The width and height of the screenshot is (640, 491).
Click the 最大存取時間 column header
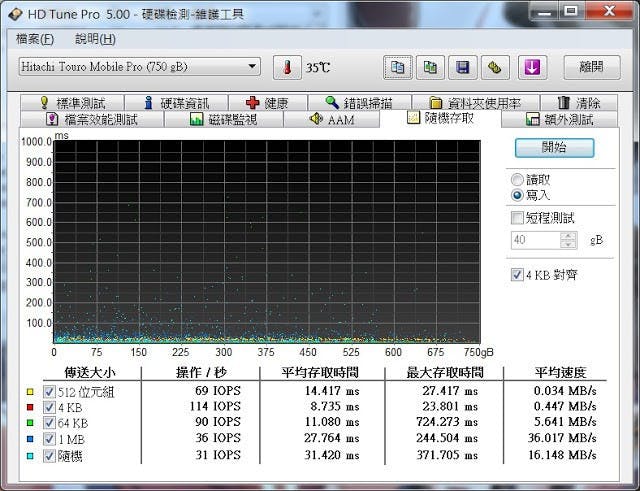[445, 372]
